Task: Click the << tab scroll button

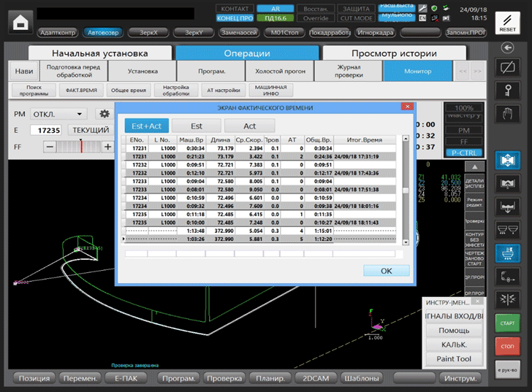Action: [x=463, y=71]
